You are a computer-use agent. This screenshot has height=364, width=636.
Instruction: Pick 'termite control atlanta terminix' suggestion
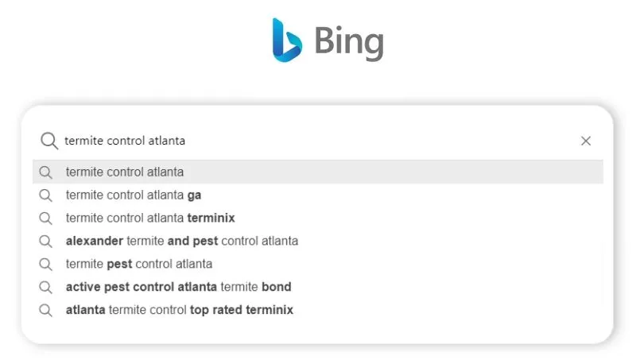[150, 218]
